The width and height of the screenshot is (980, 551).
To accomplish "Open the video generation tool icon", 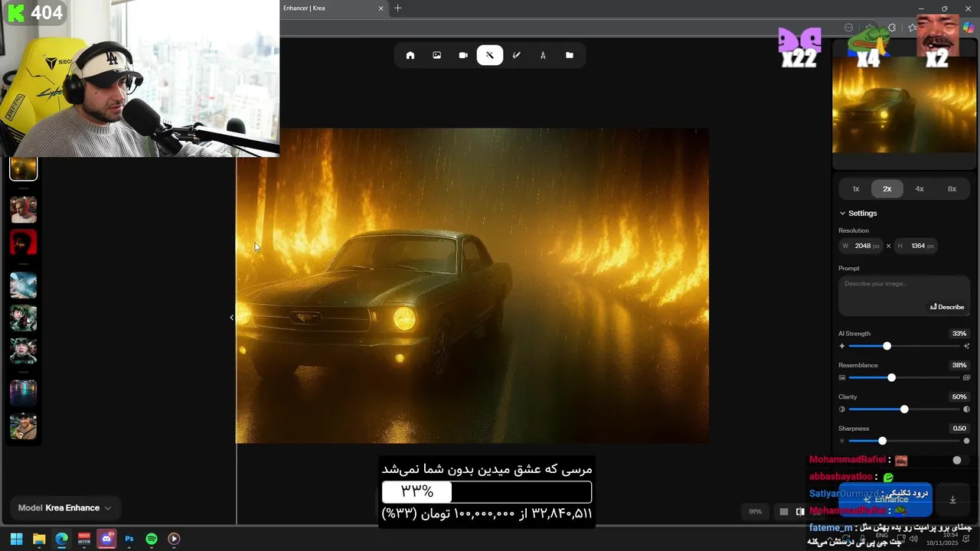I will 463,55.
